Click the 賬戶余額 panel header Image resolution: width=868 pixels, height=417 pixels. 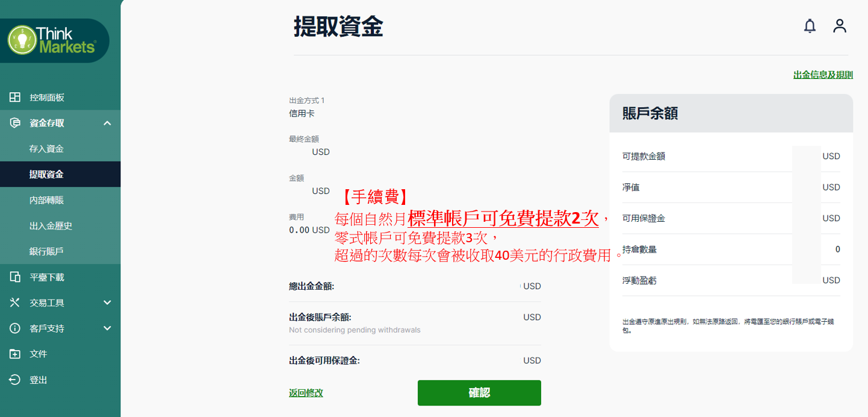pos(731,113)
